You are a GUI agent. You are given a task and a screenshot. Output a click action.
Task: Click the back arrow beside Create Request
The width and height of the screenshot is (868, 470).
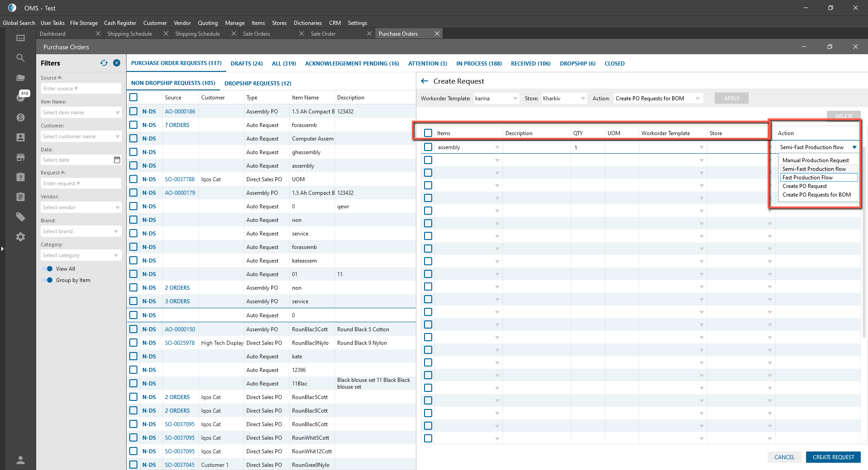(425, 81)
